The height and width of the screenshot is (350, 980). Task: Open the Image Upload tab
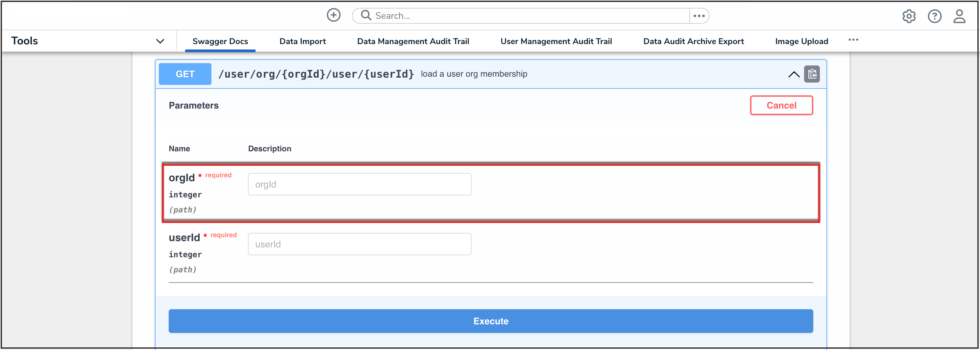point(801,41)
